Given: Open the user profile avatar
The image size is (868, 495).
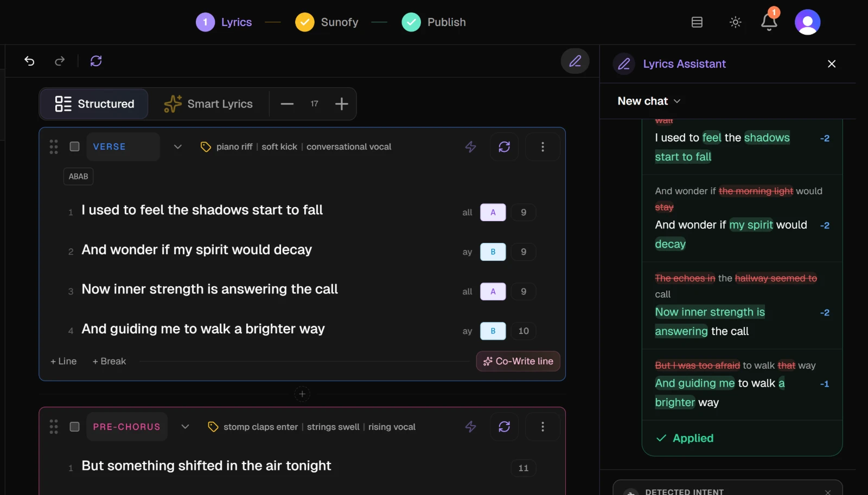Looking at the screenshot, I should tap(808, 22).
